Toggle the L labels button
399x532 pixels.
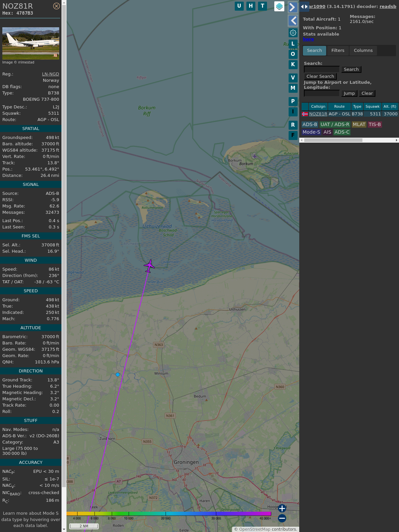293,44
